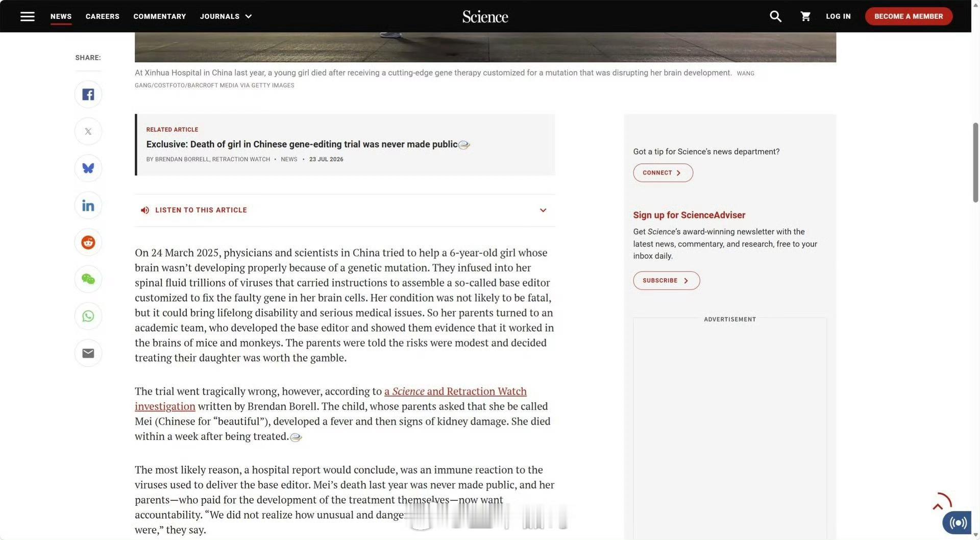The image size is (980, 540).
Task: Open the Commentary section
Action: [160, 16]
